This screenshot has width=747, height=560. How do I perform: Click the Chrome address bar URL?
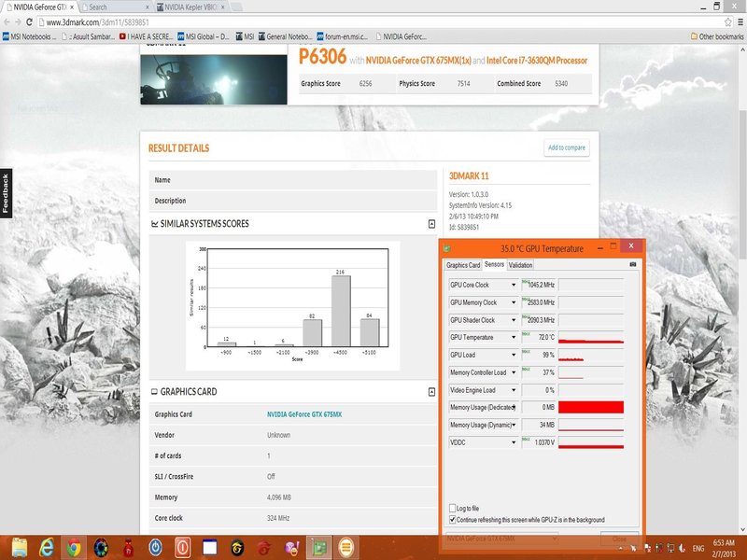(98, 22)
